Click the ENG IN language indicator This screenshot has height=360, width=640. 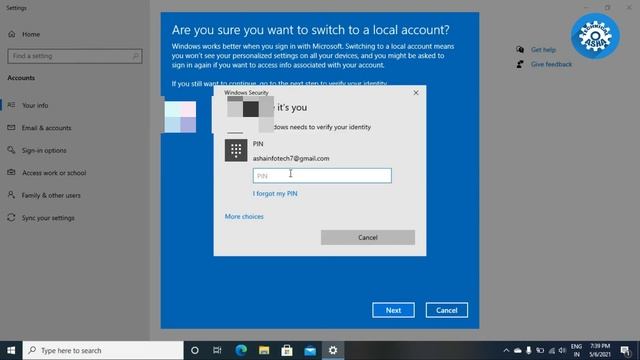pos(576,350)
